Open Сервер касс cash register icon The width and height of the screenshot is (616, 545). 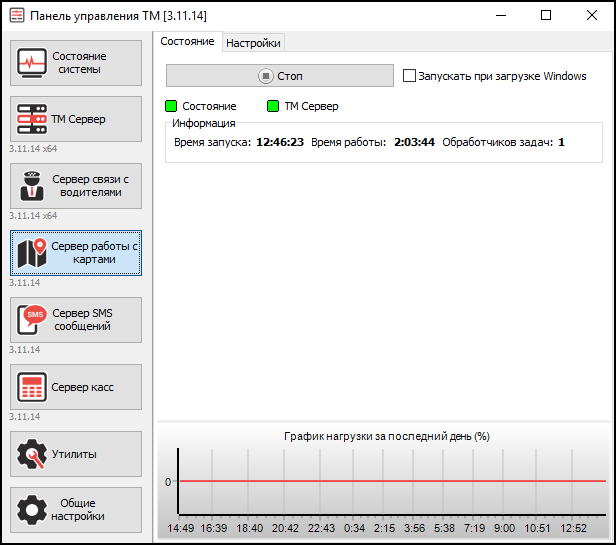32,387
